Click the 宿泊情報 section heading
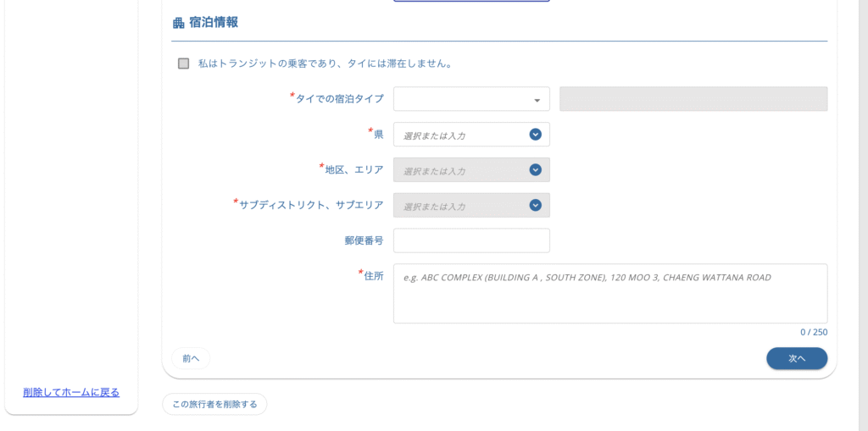This screenshot has width=868, height=431. point(214,23)
